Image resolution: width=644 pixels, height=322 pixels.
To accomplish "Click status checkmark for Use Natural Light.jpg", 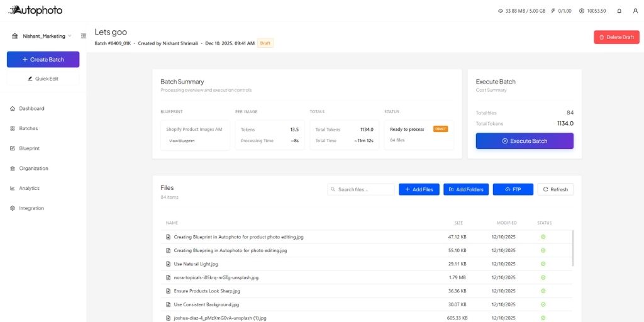I will point(543,264).
